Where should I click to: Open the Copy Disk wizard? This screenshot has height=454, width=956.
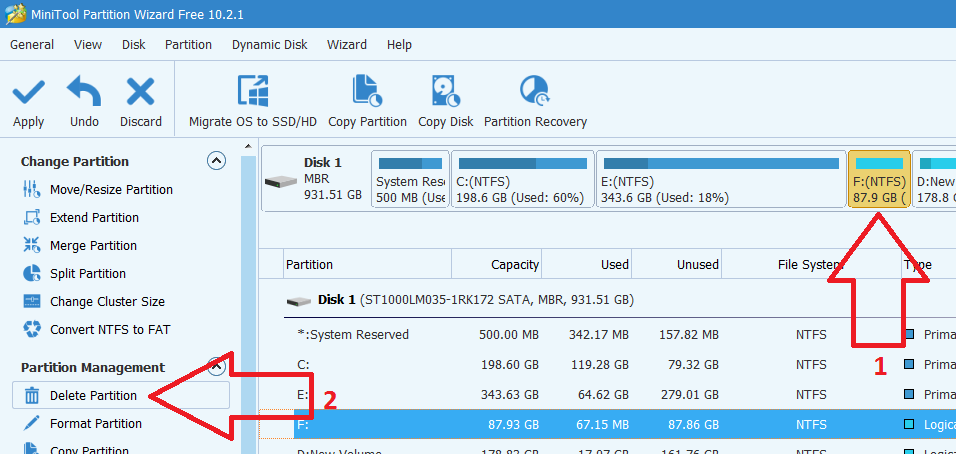coord(446,102)
